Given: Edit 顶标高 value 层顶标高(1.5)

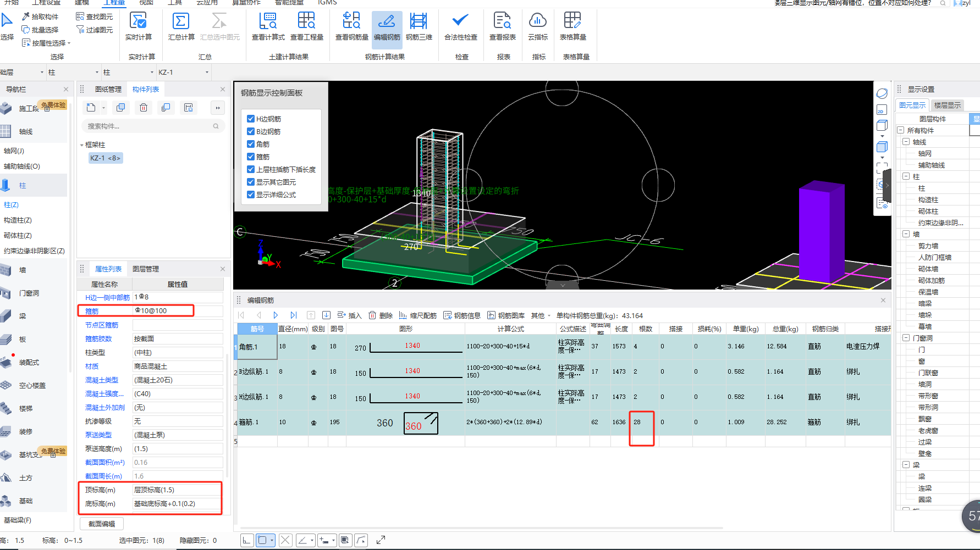Looking at the screenshot, I should click(177, 490).
